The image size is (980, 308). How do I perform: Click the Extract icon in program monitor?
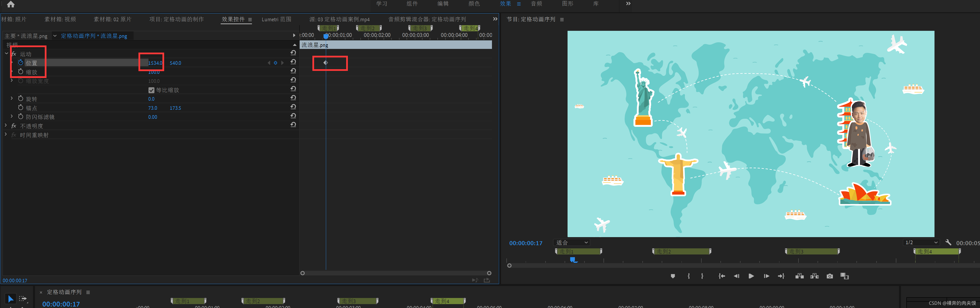[x=815, y=276]
